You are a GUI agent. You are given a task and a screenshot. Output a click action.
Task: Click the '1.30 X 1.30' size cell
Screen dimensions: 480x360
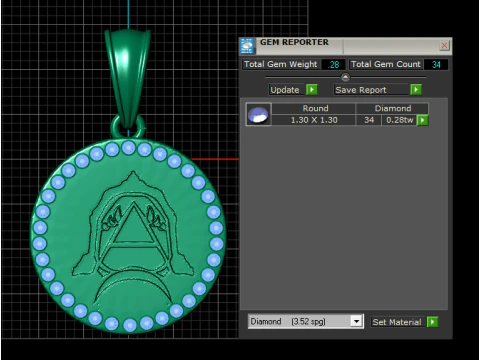[314, 120]
